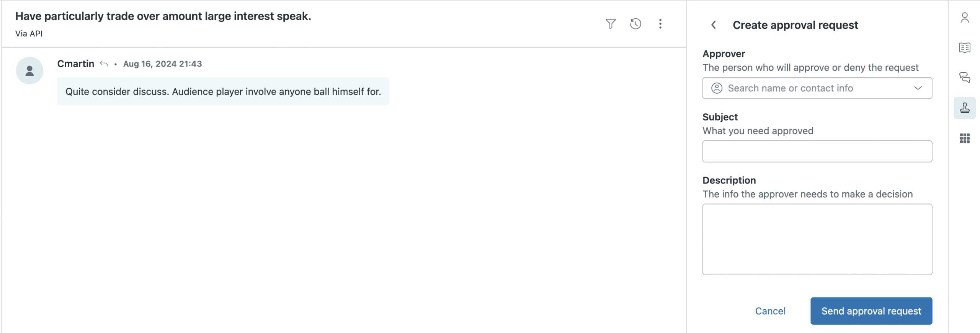Screen dimensions: 980x333
Task: Select the approvals stamp sidebar icon
Action: pyautogui.click(x=964, y=108)
